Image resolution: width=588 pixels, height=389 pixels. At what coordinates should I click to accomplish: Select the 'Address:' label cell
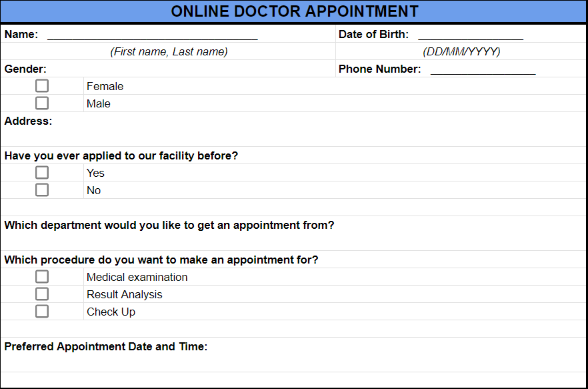(x=28, y=121)
